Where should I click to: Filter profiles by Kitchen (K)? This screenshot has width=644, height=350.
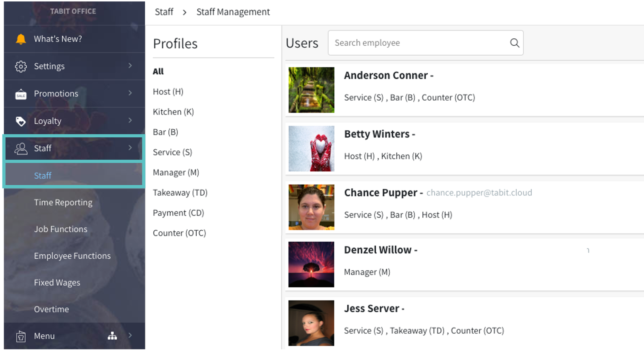pyautogui.click(x=173, y=112)
